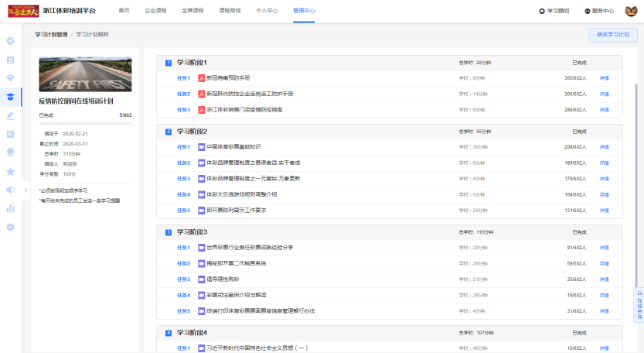Select the graduation cap study plan icon

coord(11,97)
